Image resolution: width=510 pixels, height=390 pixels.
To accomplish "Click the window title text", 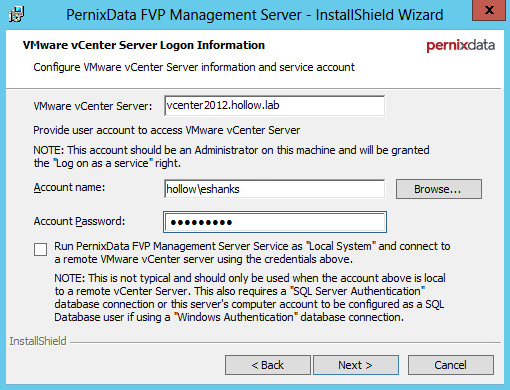I will (255, 15).
